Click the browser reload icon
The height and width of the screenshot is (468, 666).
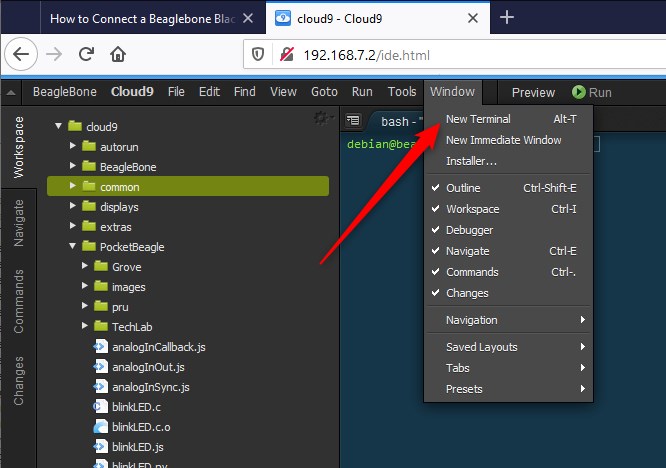click(x=87, y=54)
